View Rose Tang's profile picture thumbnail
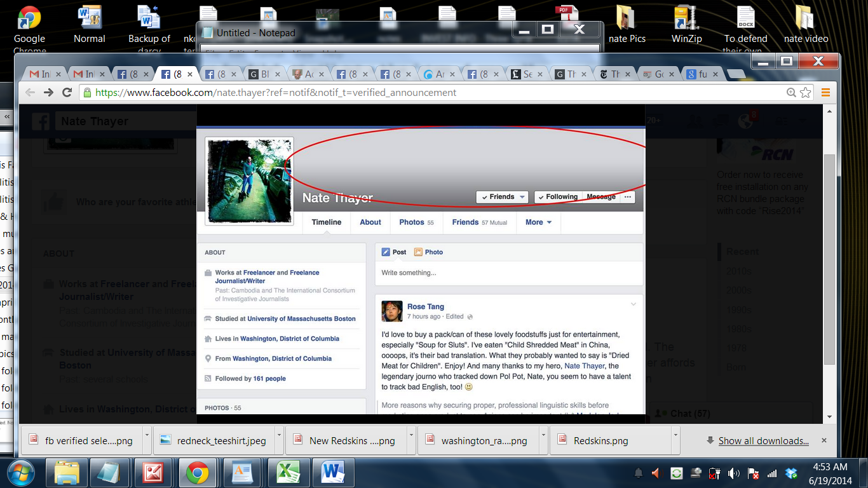 392,311
